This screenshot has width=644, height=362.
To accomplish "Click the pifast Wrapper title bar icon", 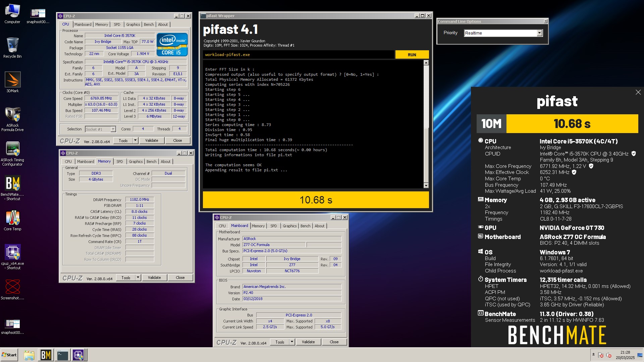I will coord(203,16).
